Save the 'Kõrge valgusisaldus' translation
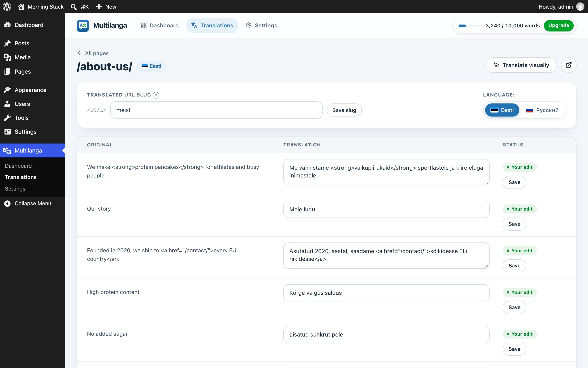This screenshot has height=368, width=588. point(514,307)
